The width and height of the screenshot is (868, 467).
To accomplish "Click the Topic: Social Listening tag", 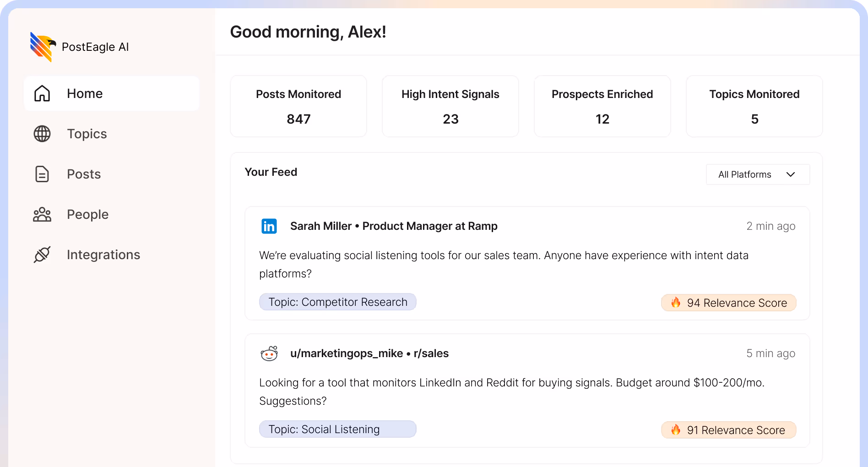I will [337, 429].
